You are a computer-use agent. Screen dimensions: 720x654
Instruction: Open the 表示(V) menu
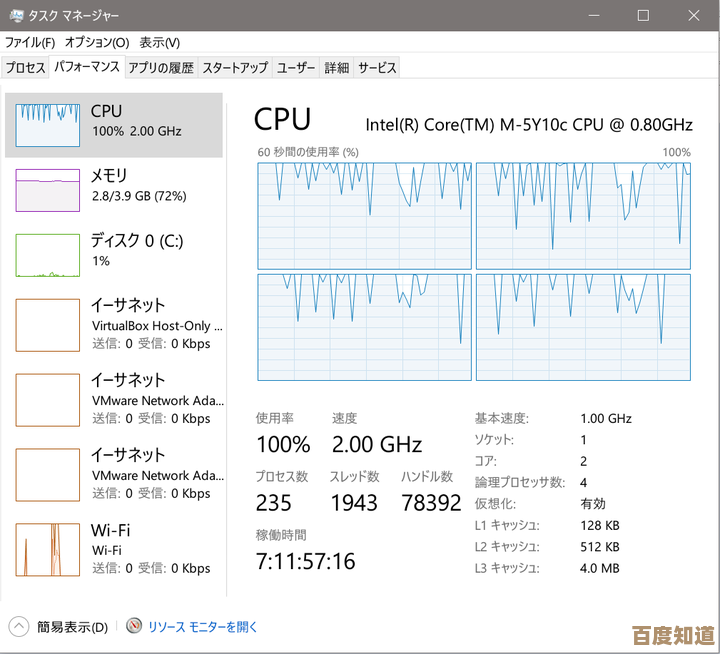pos(159,43)
